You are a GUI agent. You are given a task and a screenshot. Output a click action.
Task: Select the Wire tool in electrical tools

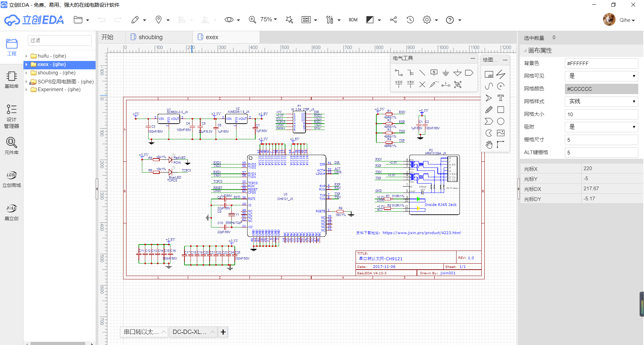point(398,73)
